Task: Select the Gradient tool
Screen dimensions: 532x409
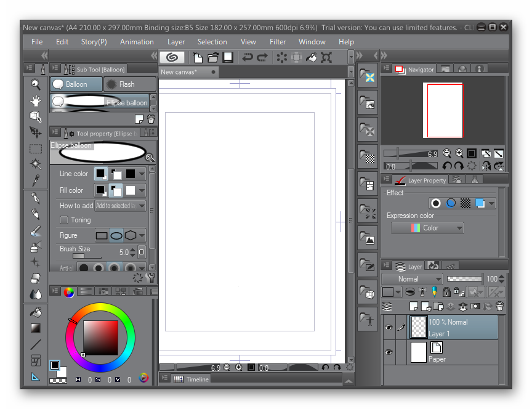Action: pyautogui.click(x=35, y=328)
